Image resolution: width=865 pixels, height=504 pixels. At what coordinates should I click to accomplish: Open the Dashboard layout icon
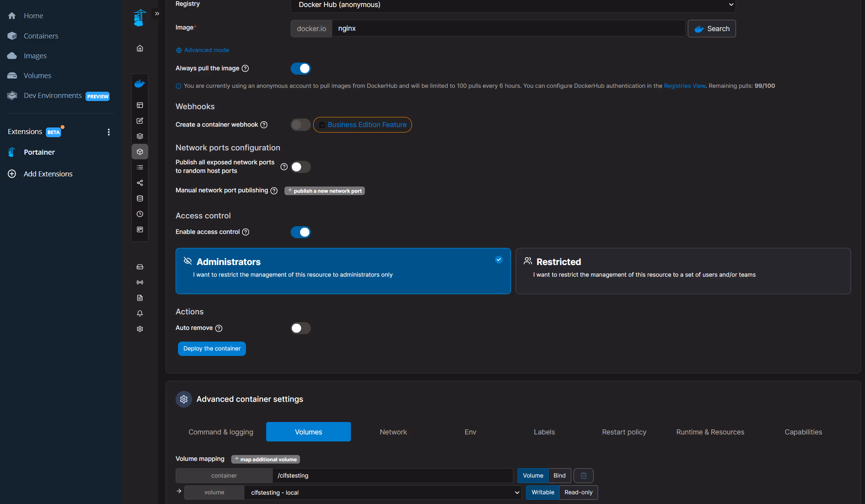(140, 105)
